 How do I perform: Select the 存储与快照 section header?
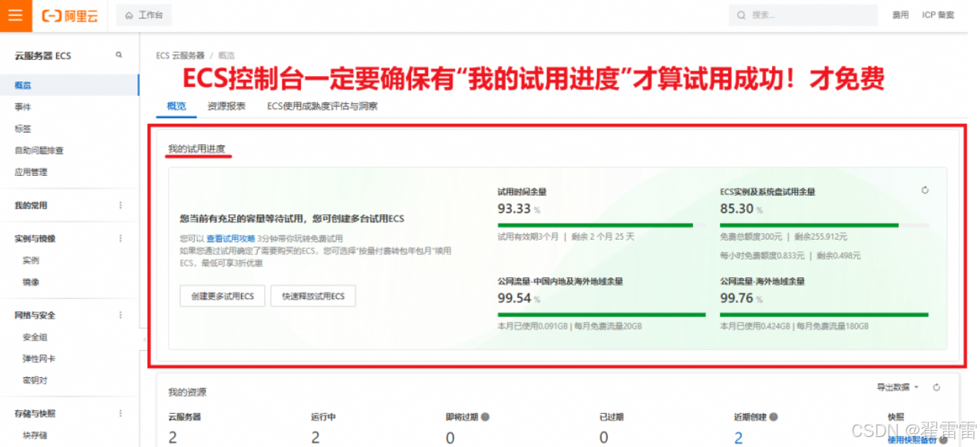tap(35, 414)
